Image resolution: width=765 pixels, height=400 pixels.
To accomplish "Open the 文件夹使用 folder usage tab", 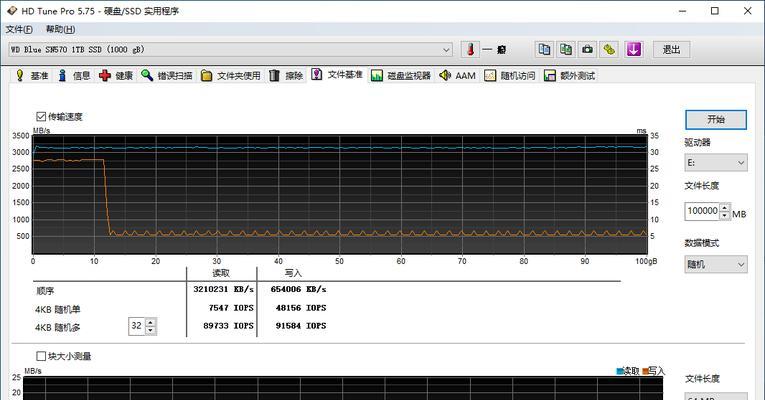I will (x=231, y=76).
